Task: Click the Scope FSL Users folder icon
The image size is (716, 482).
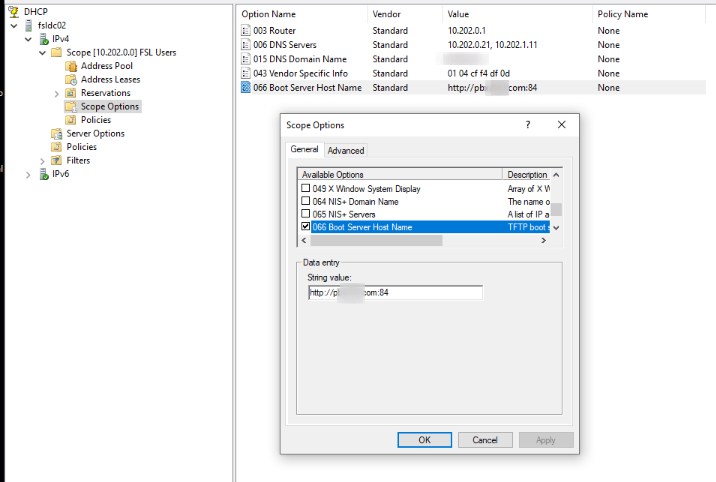Action: tap(57, 52)
